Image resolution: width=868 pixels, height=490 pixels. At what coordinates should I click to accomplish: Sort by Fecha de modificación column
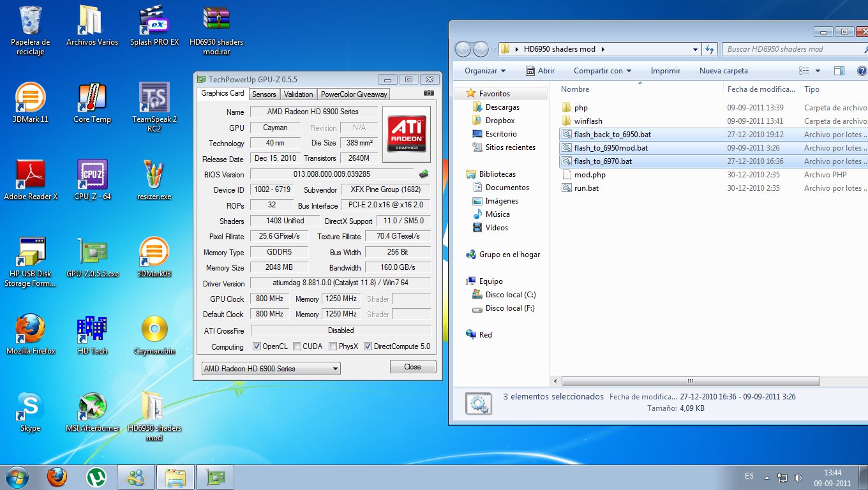[x=762, y=89]
